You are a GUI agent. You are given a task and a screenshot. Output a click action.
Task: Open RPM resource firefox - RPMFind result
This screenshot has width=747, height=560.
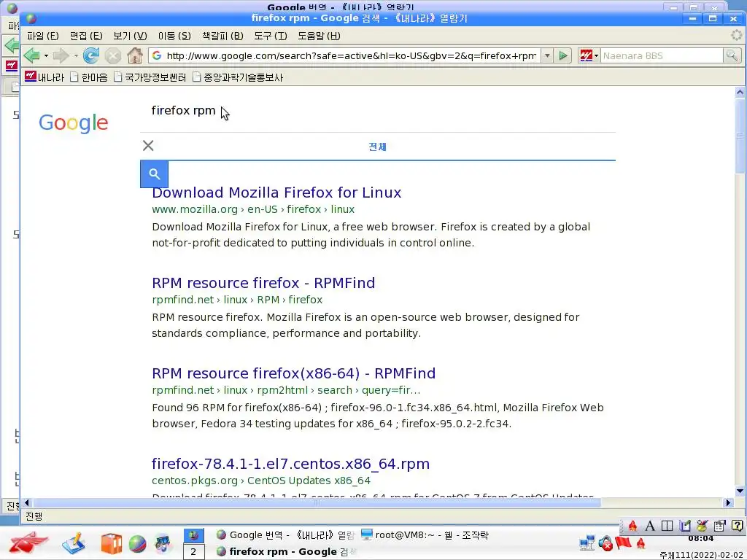point(263,283)
